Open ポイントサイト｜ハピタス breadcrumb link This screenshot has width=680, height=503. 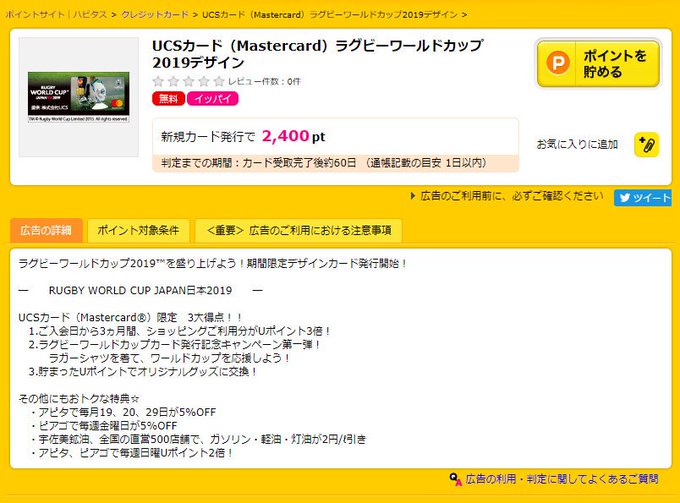click(56, 14)
